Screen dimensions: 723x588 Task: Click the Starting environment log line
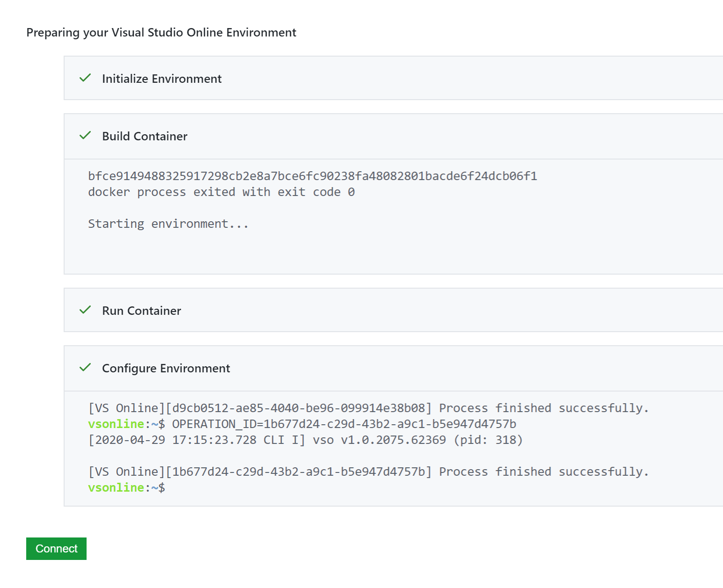168,224
